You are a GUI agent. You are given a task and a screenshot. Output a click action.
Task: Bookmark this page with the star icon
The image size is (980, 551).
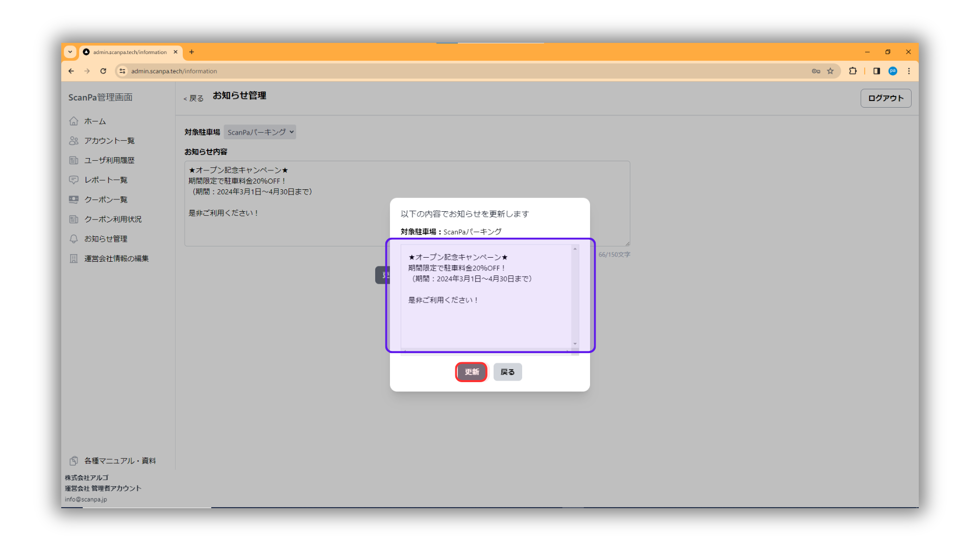pyautogui.click(x=830, y=71)
